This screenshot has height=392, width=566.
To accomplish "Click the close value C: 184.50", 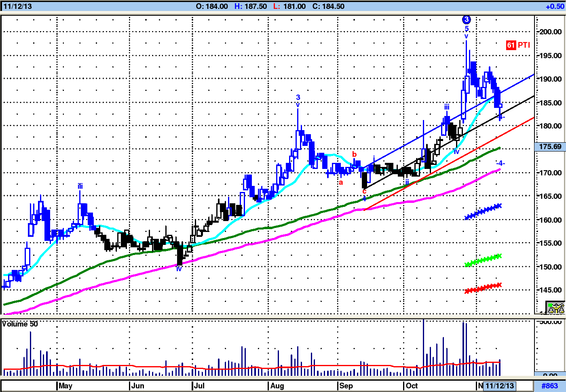I will coord(327,6).
